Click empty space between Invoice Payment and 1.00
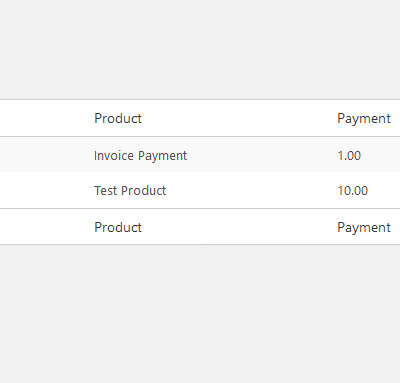 [x=262, y=156]
